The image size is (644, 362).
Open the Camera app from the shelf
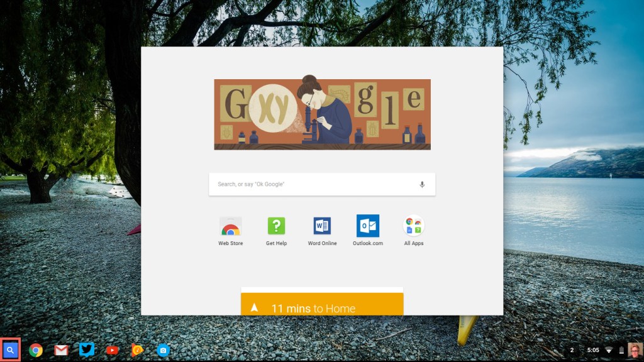click(164, 350)
